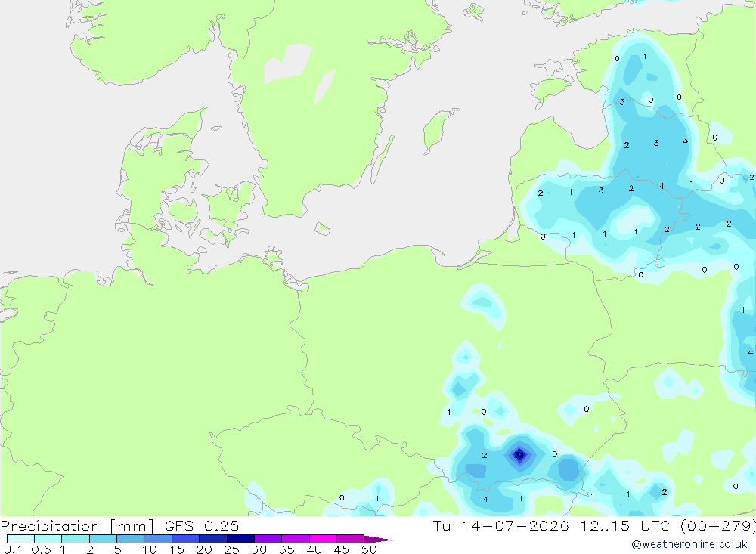Pick the 45–50 mm legend swatch
Screen dimensions: 756x554
[351, 539]
